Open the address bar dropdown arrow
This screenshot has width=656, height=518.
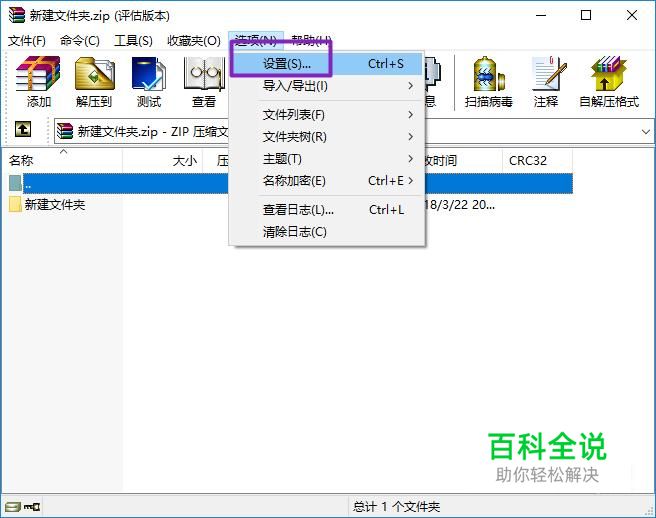pos(646,132)
